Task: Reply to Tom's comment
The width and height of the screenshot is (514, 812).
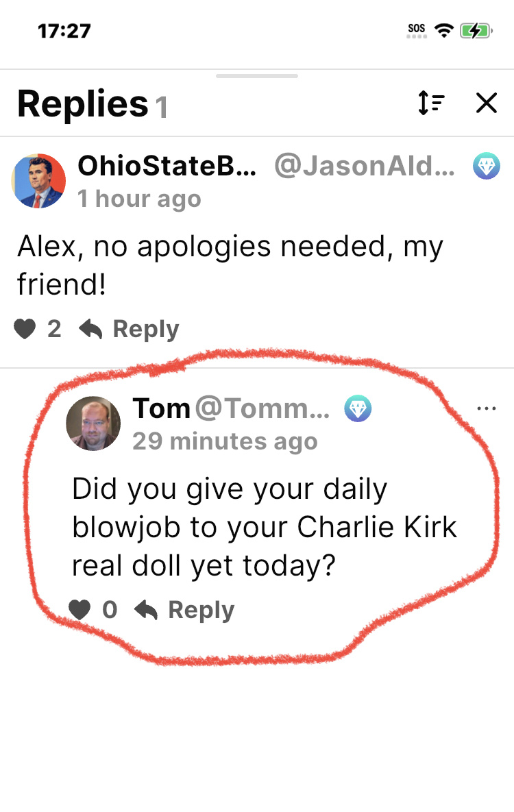Action: tap(184, 610)
